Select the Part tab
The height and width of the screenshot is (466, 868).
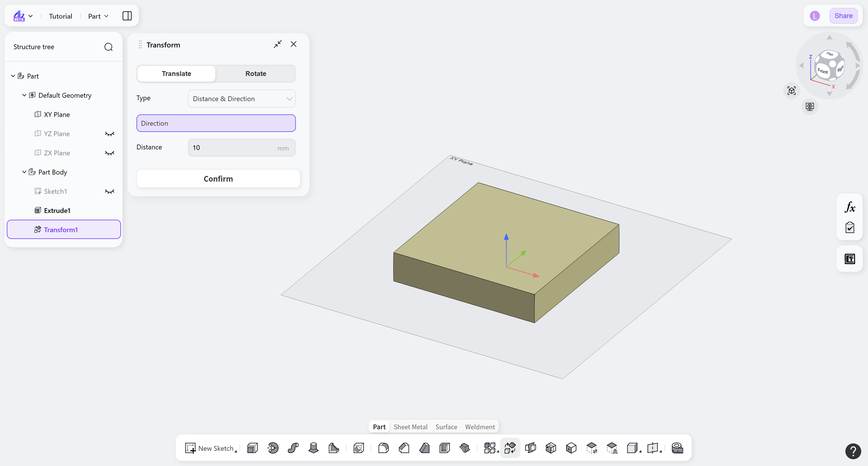coord(379,427)
